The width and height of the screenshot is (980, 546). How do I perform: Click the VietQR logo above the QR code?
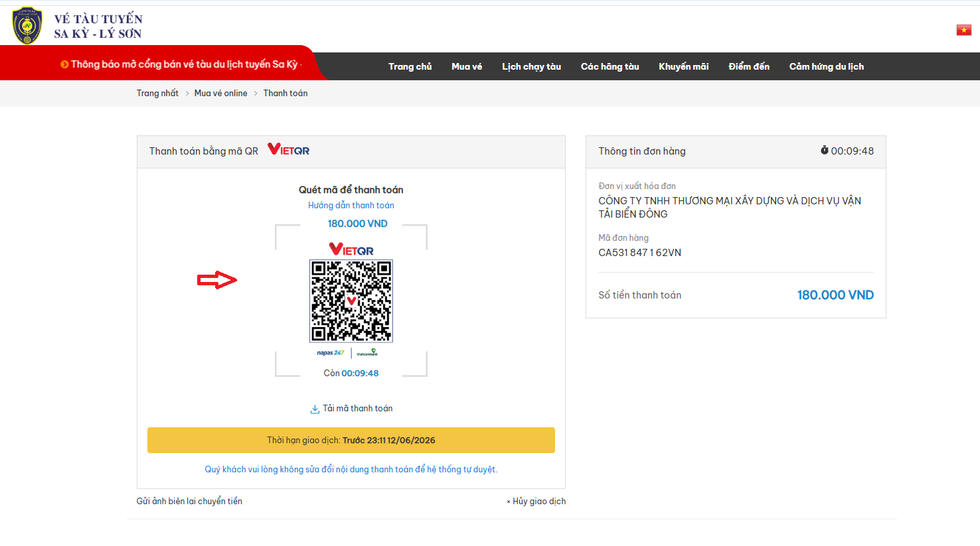point(351,249)
